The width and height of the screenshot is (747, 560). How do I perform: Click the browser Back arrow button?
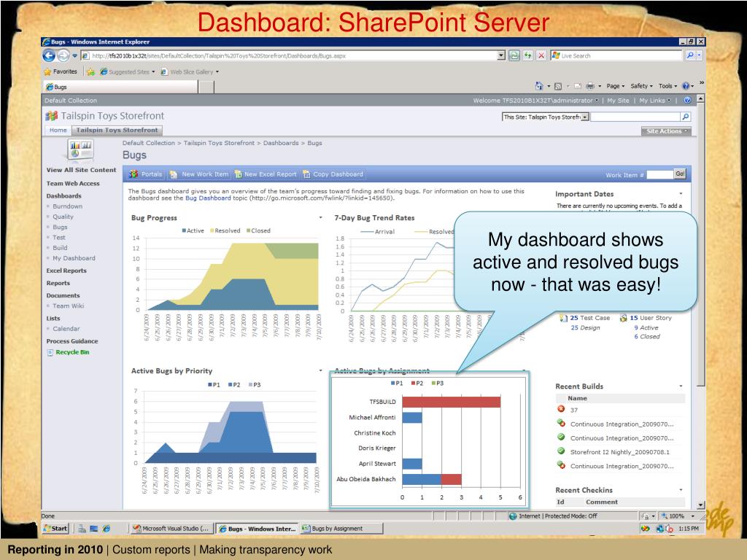point(49,55)
